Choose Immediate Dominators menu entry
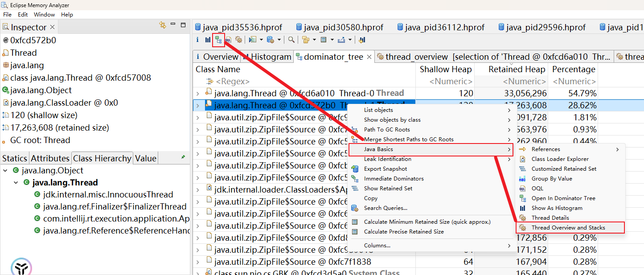This screenshot has height=275, width=644. click(431, 178)
